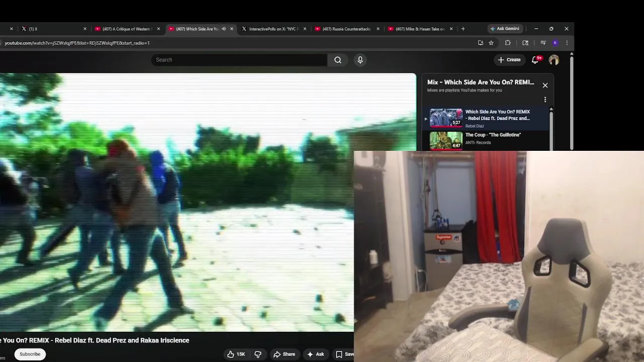Click the playlist title "The Coup - The Guillotine"

(493, 135)
